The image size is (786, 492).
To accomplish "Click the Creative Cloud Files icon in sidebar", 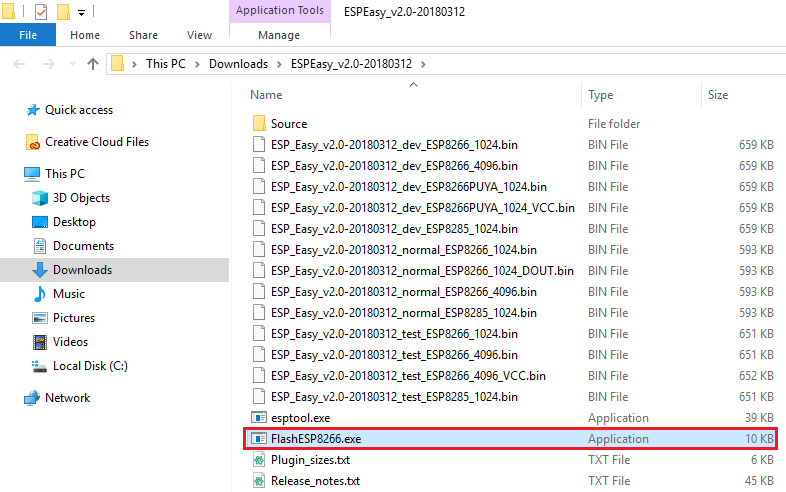I will (33, 142).
